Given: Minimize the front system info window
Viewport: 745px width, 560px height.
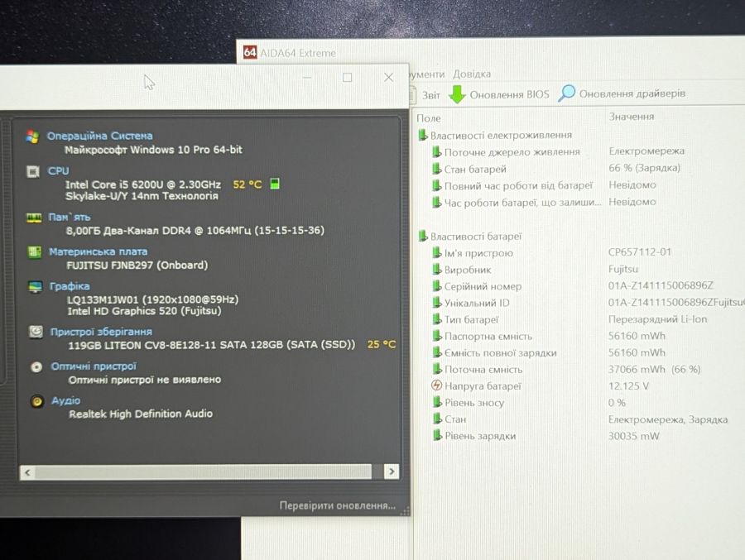Looking at the screenshot, I should point(307,78).
